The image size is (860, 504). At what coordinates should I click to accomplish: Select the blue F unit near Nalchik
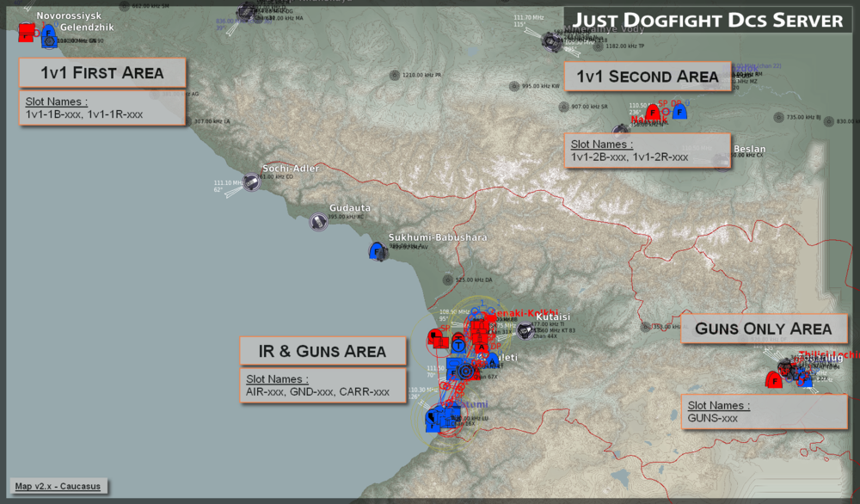pos(679,112)
